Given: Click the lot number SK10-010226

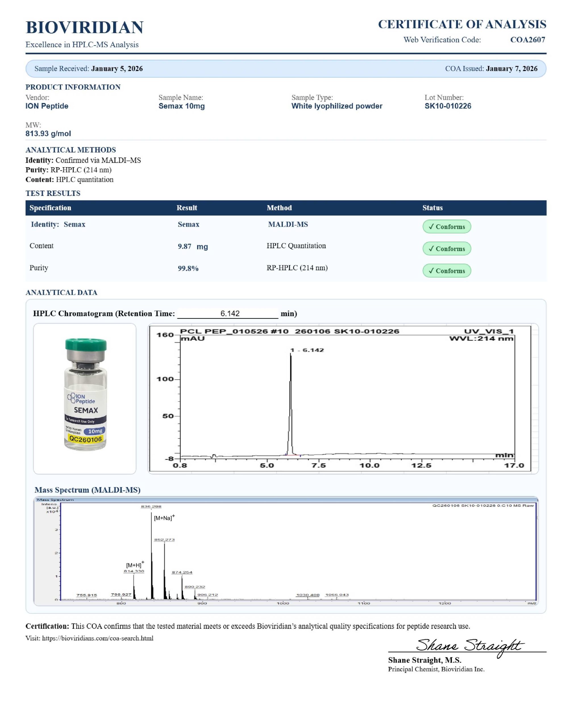Looking at the screenshot, I should pos(447,106).
